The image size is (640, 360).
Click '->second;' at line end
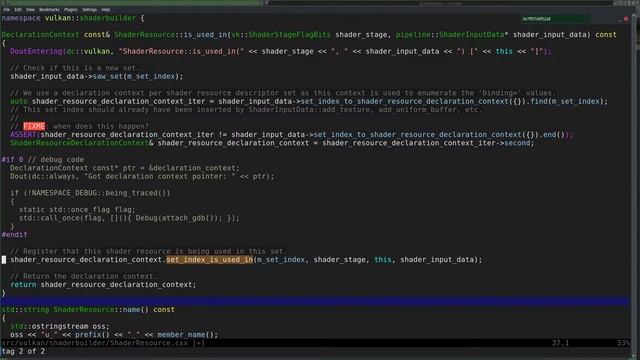click(514, 143)
